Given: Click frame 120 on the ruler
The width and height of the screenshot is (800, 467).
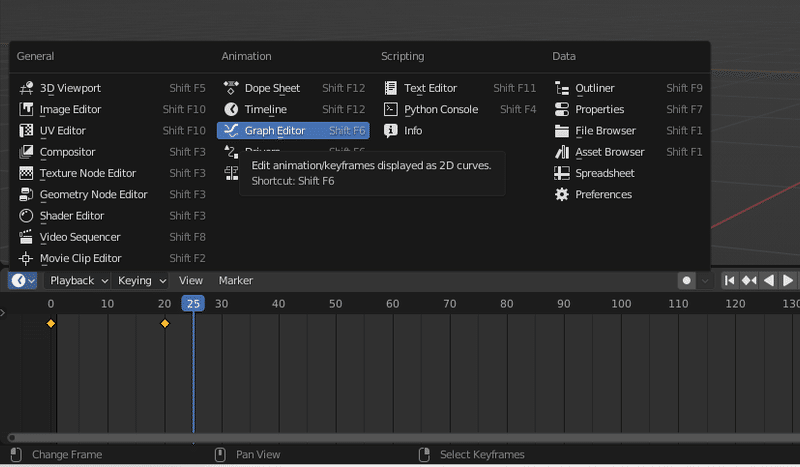Looking at the screenshot, I should [735, 304].
